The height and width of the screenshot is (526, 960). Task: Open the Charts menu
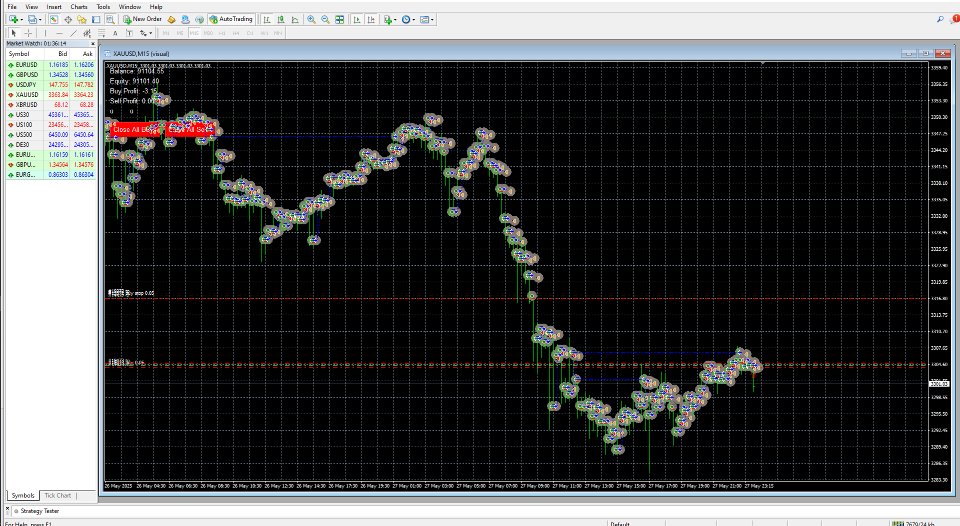79,7
